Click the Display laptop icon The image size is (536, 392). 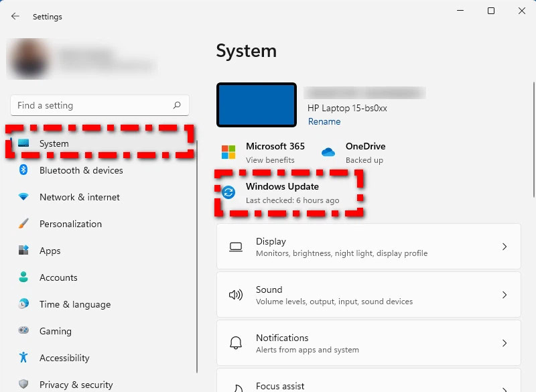[236, 247]
